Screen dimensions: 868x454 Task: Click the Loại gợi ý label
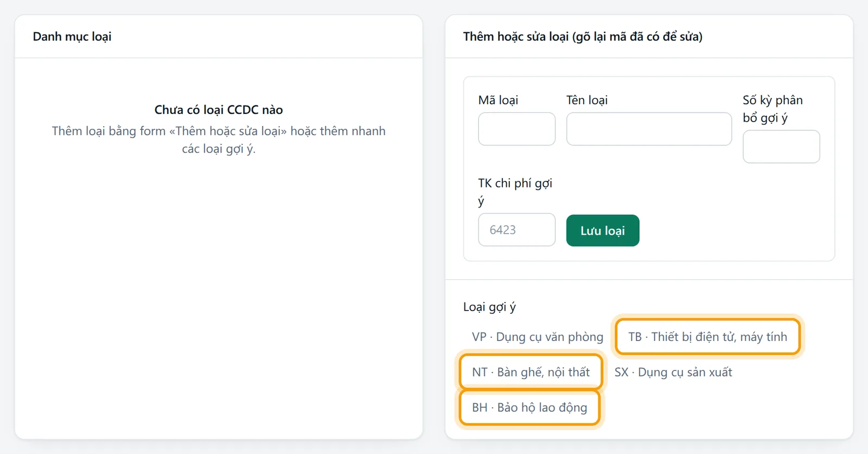(489, 307)
